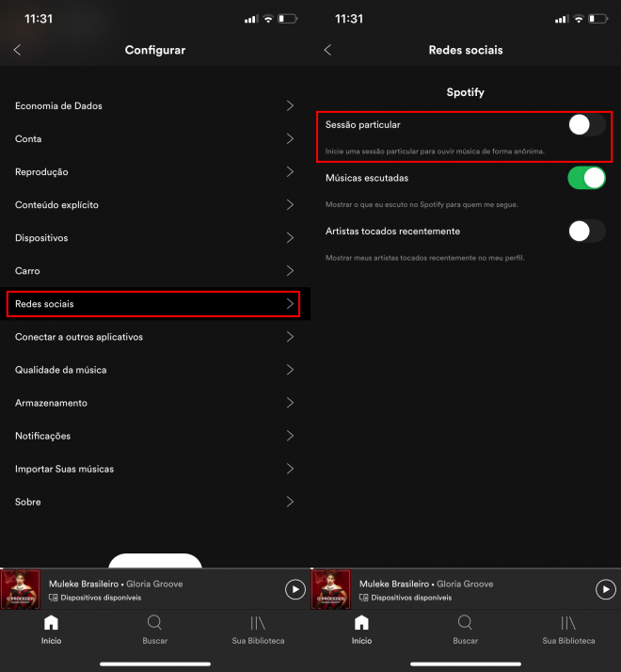Viewport: 621px width, 672px height.
Task: Tap Wi-Fi icon in right status bar
Action: [x=579, y=19]
